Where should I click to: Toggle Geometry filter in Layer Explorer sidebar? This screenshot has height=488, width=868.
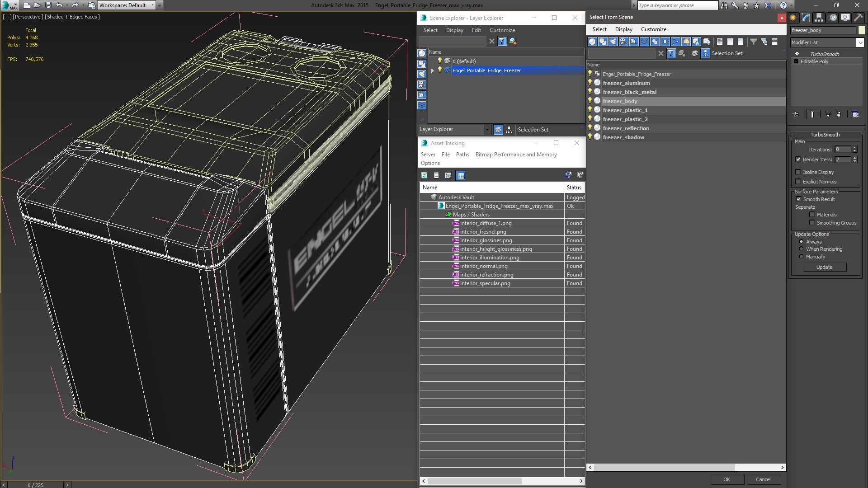422,53
